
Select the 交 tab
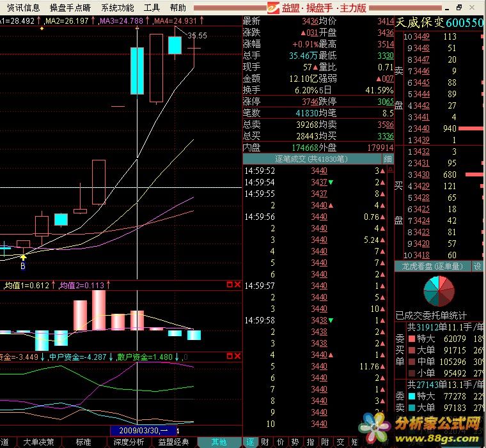point(340,442)
